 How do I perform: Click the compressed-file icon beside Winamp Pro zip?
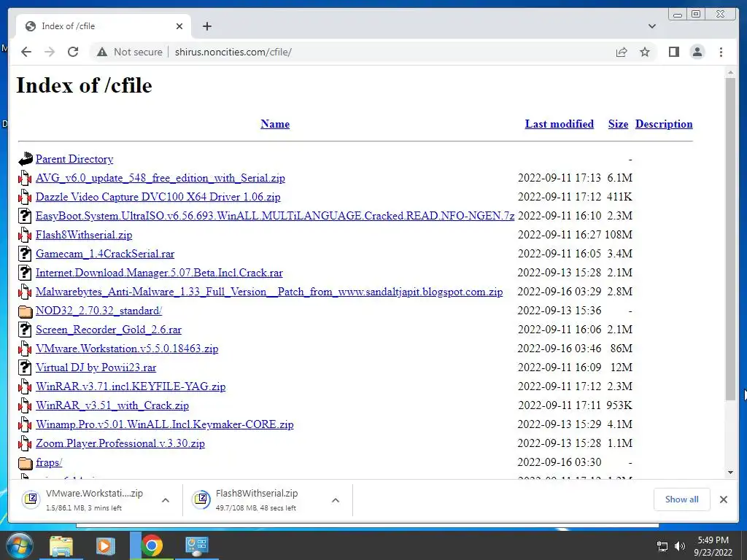click(x=25, y=424)
